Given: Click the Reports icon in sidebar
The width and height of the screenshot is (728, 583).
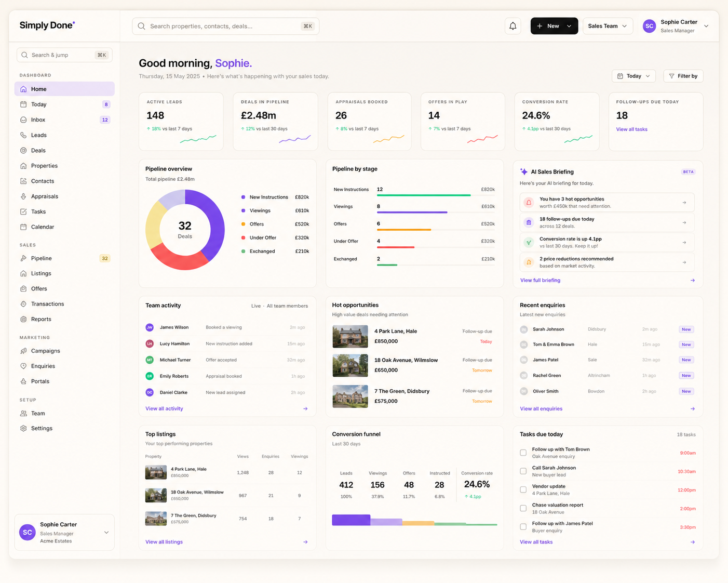Looking at the screenshot, I should pyautogui.click(x=23, y=320).
